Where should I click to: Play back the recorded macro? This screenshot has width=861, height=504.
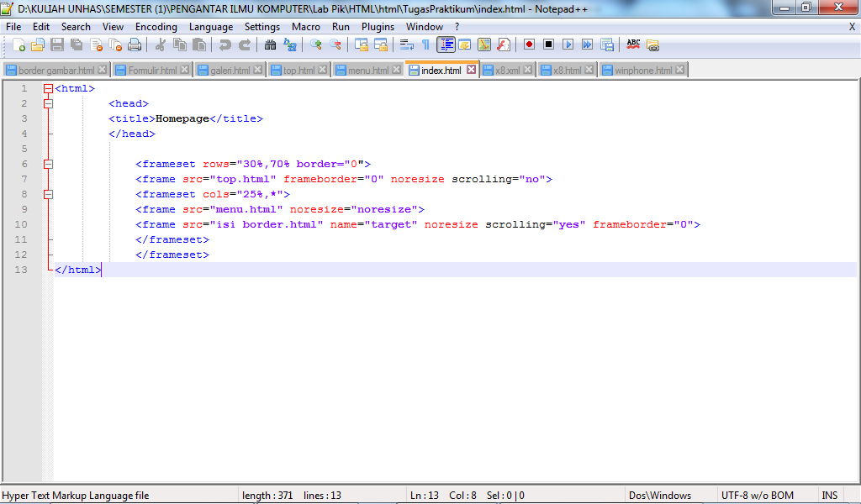tap(568, 45)
